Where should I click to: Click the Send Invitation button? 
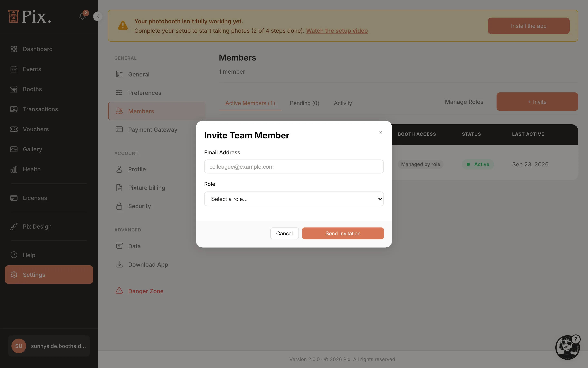(x=343, y=233)
